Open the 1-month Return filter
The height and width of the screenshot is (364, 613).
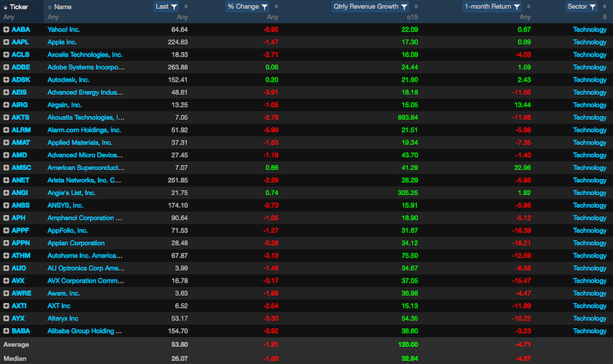517,7
